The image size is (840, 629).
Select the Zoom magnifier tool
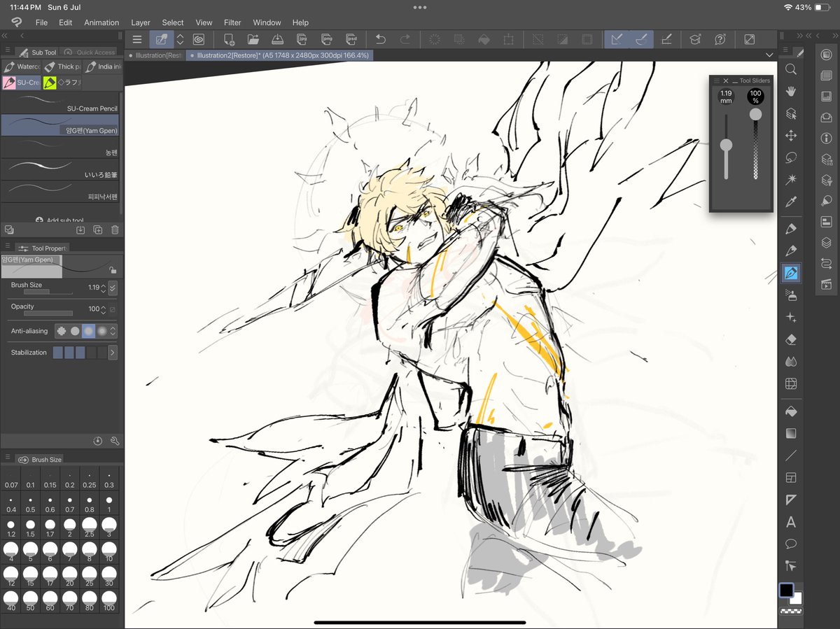coord(791,70)
